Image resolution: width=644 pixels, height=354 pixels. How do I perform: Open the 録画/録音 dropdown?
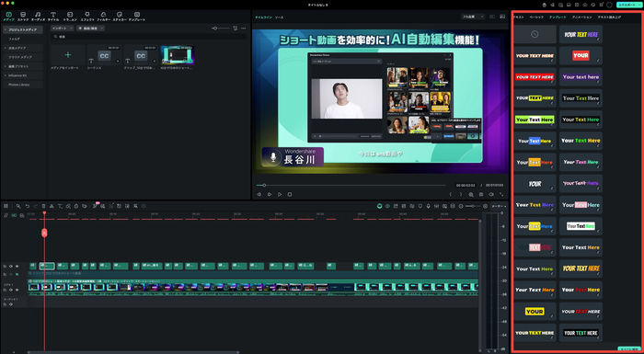90,29
